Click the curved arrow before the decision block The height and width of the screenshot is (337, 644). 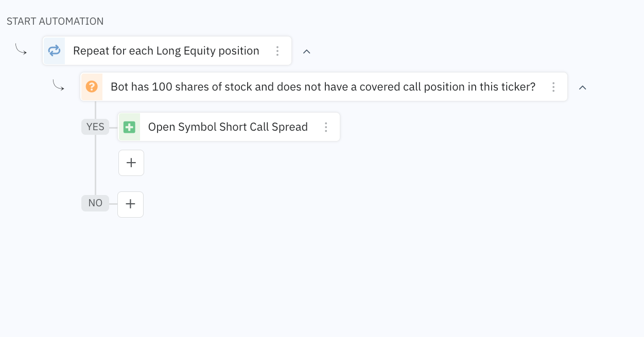tap(59, 85)
